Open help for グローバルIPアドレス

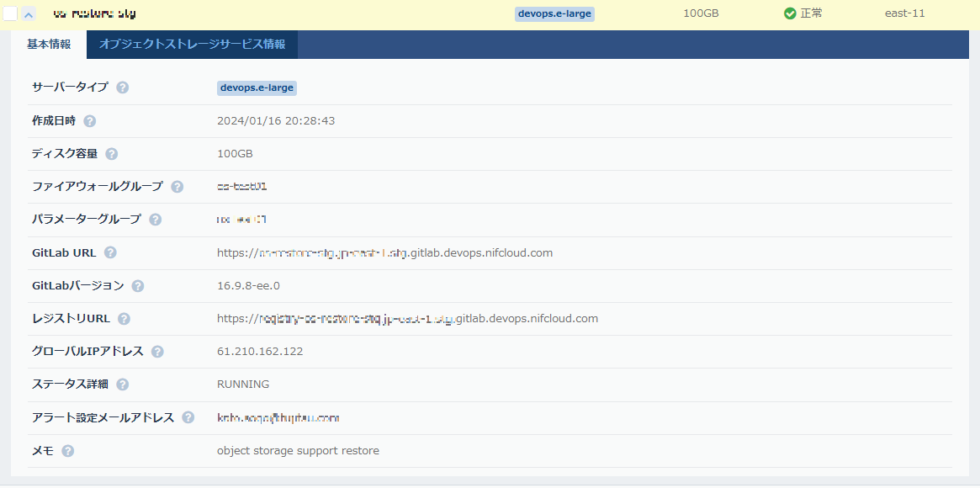click(x=157, y=352)
